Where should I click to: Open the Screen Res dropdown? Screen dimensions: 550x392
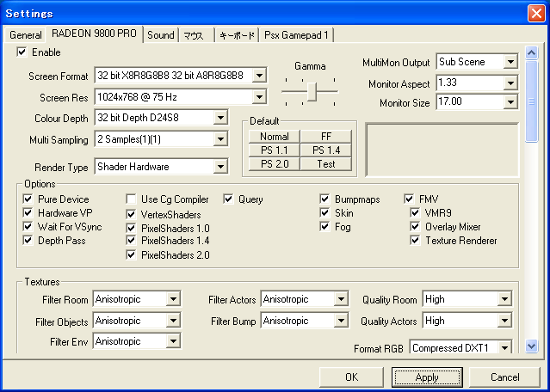(x=259, y=96)
